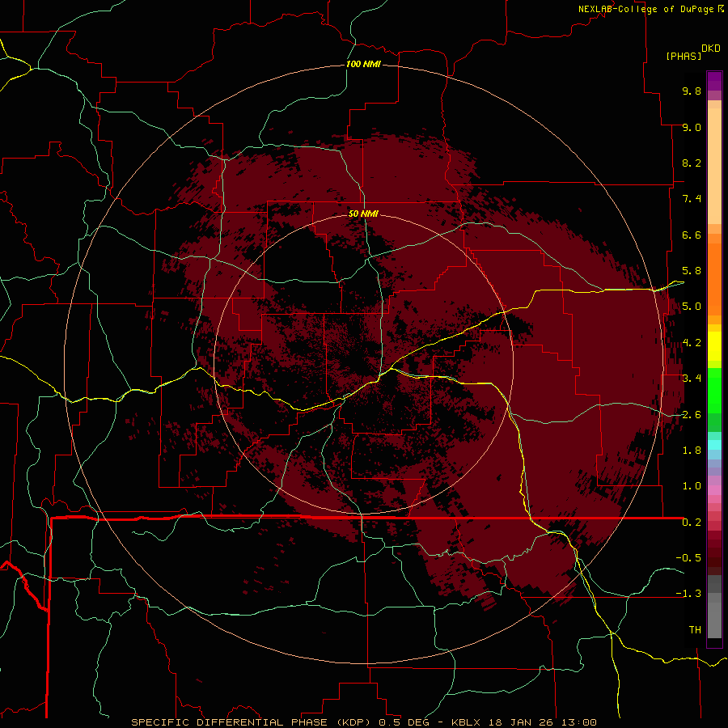Click the 7.4 scale label
The image size is (728, 728).
[x=692, y=199]
